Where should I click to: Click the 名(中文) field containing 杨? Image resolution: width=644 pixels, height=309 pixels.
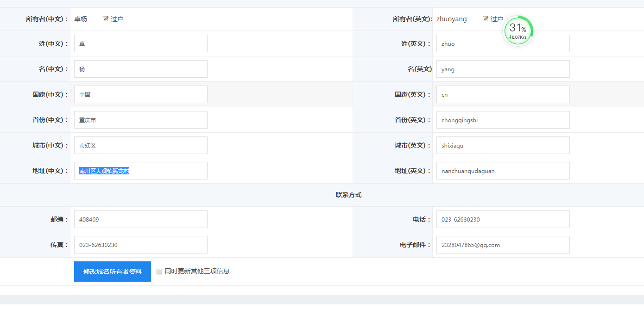click(x=140, y=69)
